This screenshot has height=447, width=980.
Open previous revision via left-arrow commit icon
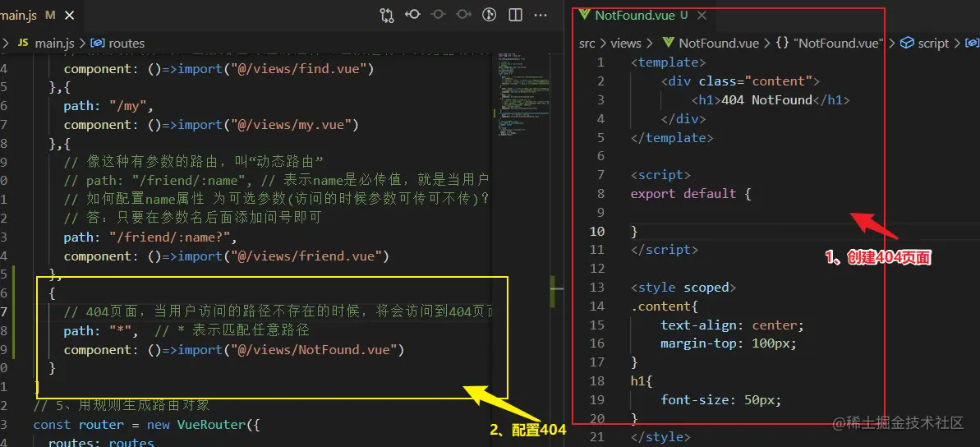(x=412, y=14)
